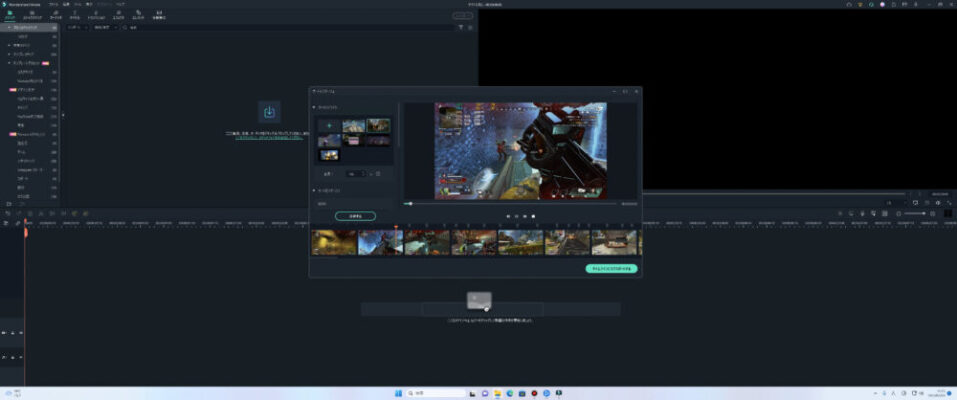Screen dimensions: 957x400
Task: Collapse the Project Media tree arrow
Action: (x=9, y=27)
